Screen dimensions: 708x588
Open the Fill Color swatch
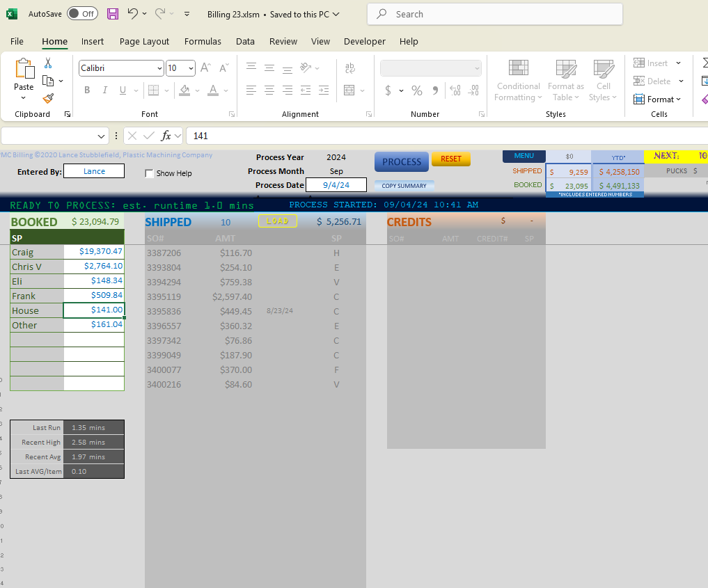tap(184, 90)
